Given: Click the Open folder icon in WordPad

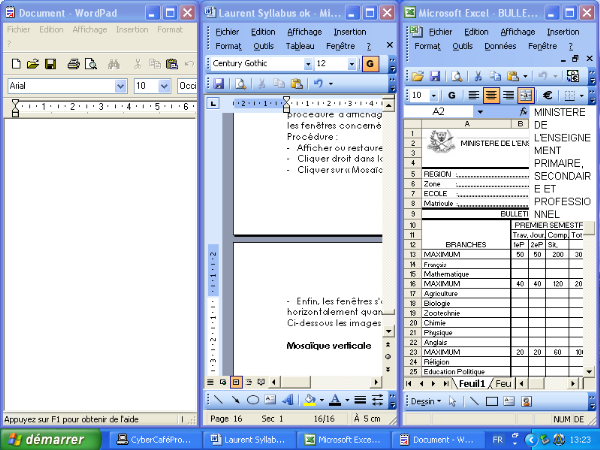Looking at the screenshot, I should click(32, 64).
